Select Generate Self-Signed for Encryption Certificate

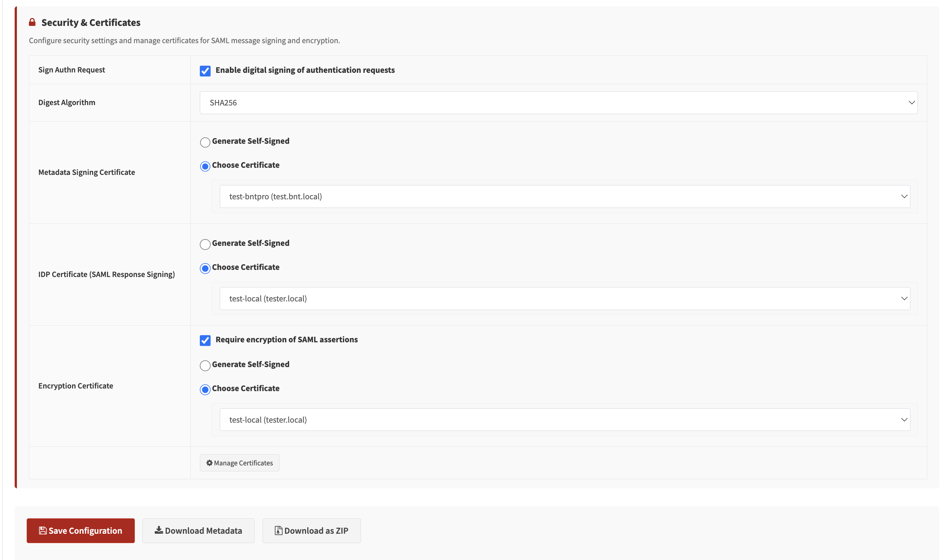[205, 366]
